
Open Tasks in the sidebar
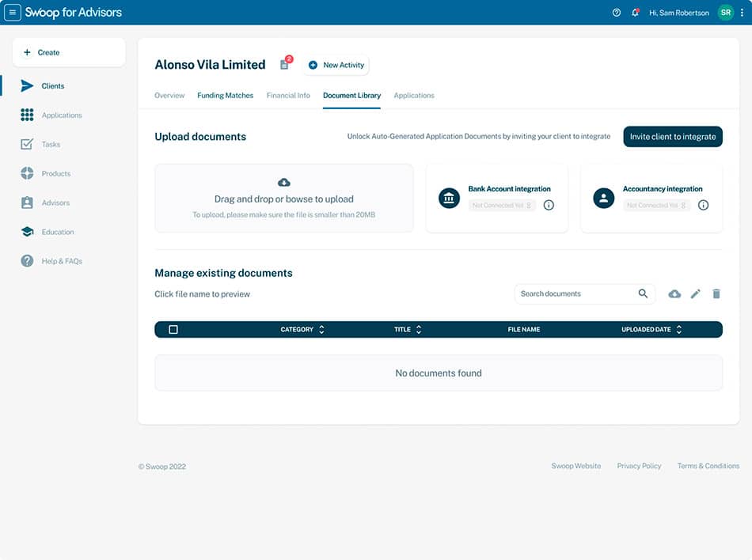(x=51, y=144)
